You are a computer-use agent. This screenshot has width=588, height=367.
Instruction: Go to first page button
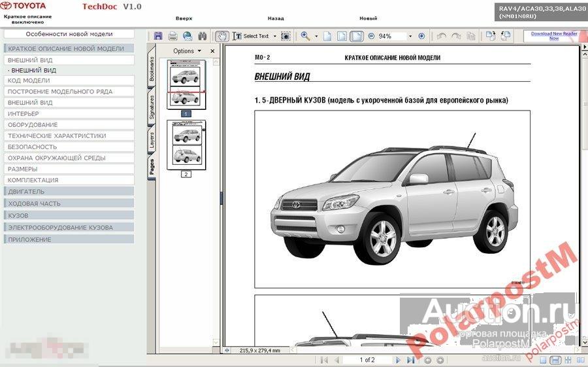click(323, 360)
